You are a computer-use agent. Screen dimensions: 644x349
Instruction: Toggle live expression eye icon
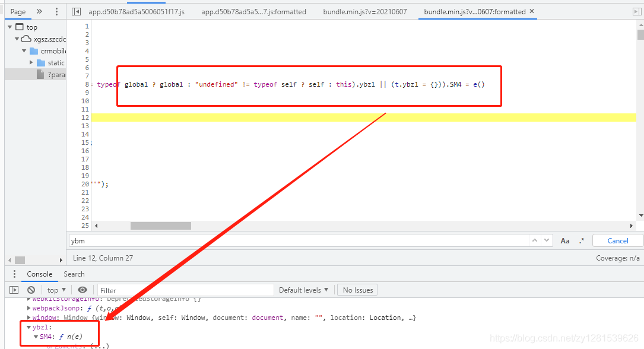82,290
